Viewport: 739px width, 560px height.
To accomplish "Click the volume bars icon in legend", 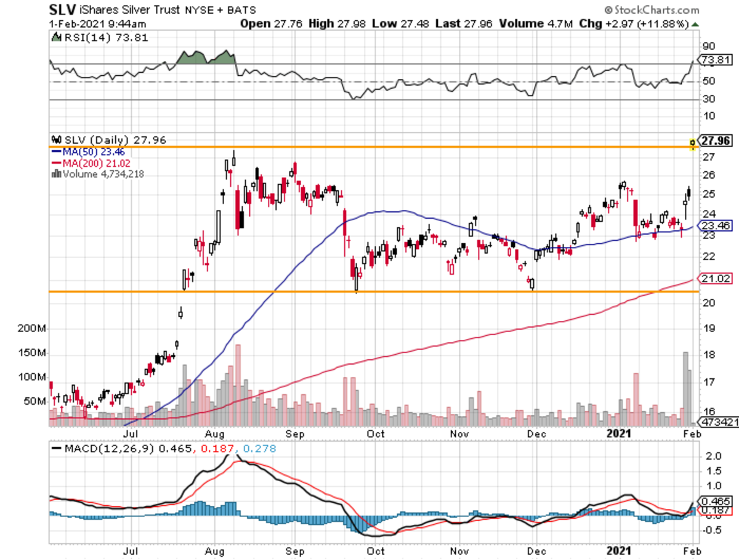I will (54, 174).
